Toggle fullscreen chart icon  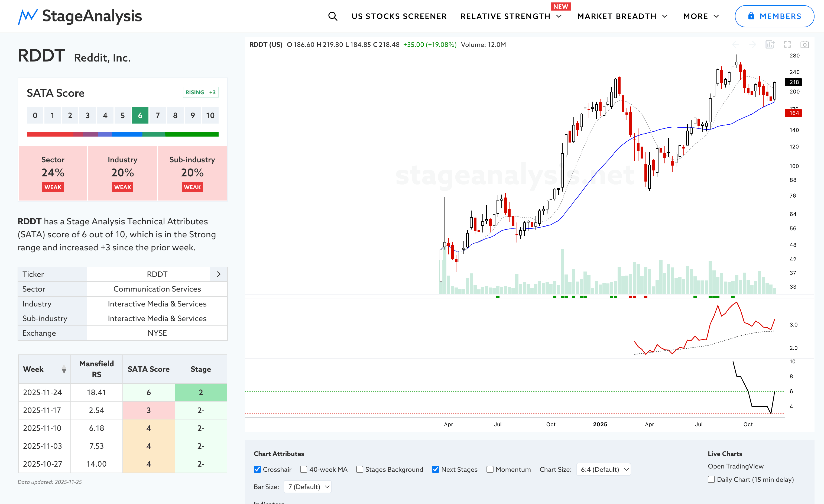(x=787, y=44)
